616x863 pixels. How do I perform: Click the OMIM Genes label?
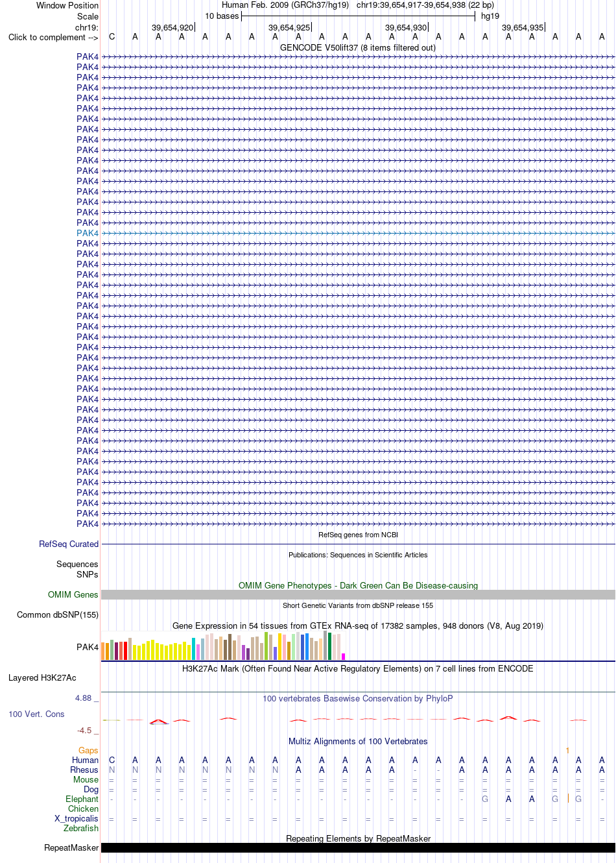coord(73,594)
